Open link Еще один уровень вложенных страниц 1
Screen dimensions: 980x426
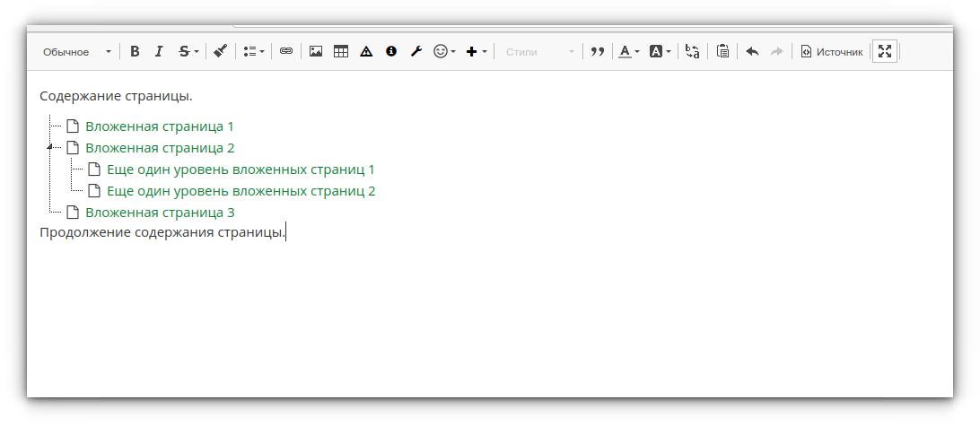tap(241, 170)
